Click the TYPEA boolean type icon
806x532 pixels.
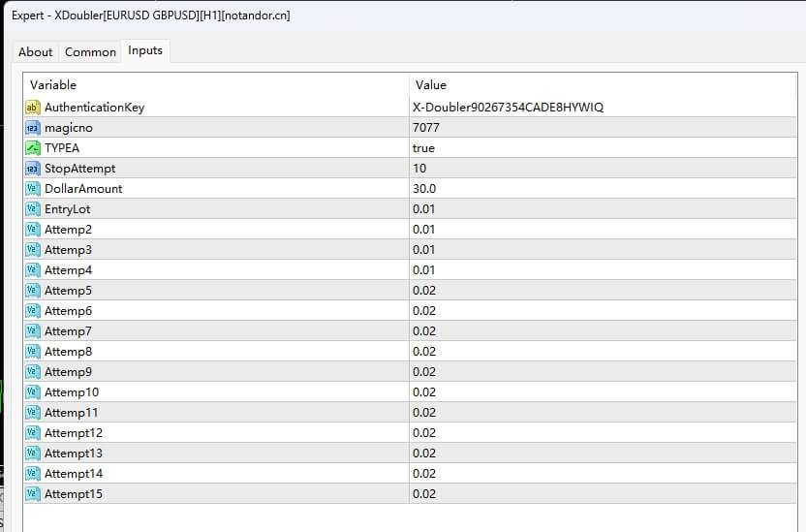coord(32,148)
